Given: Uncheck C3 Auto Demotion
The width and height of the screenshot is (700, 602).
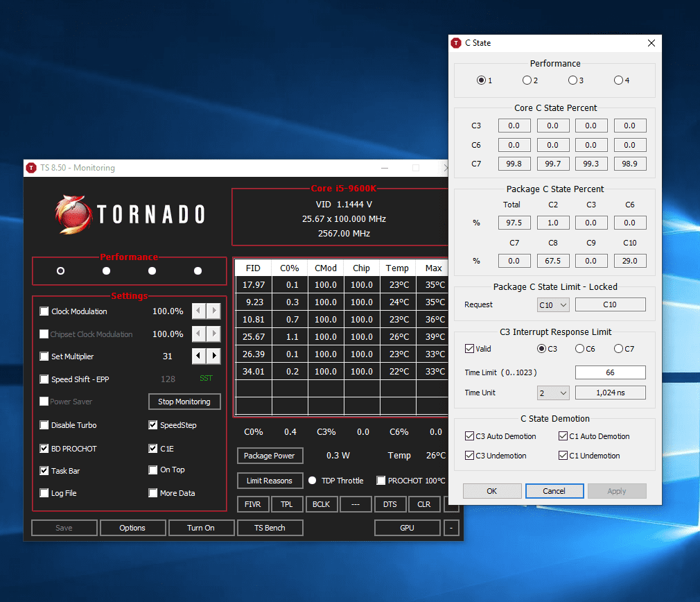Looking at the screenshot, I should tap(469, 436).
